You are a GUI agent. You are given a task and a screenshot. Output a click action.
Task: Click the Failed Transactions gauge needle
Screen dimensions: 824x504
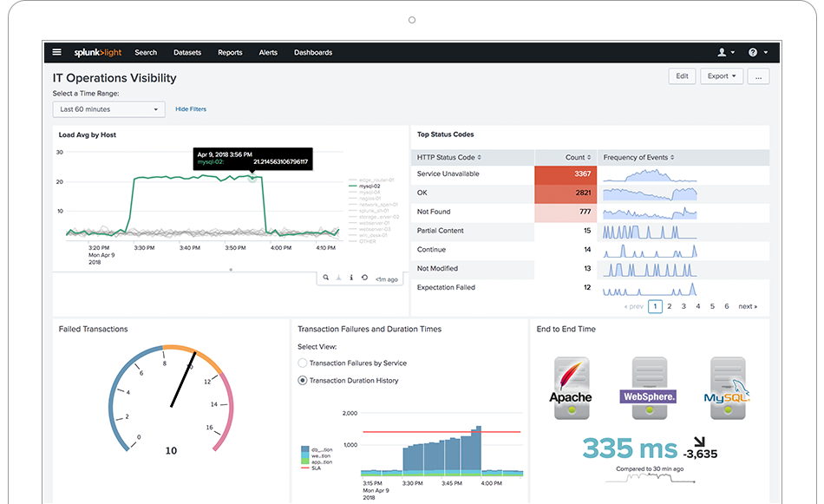(183, 379)
